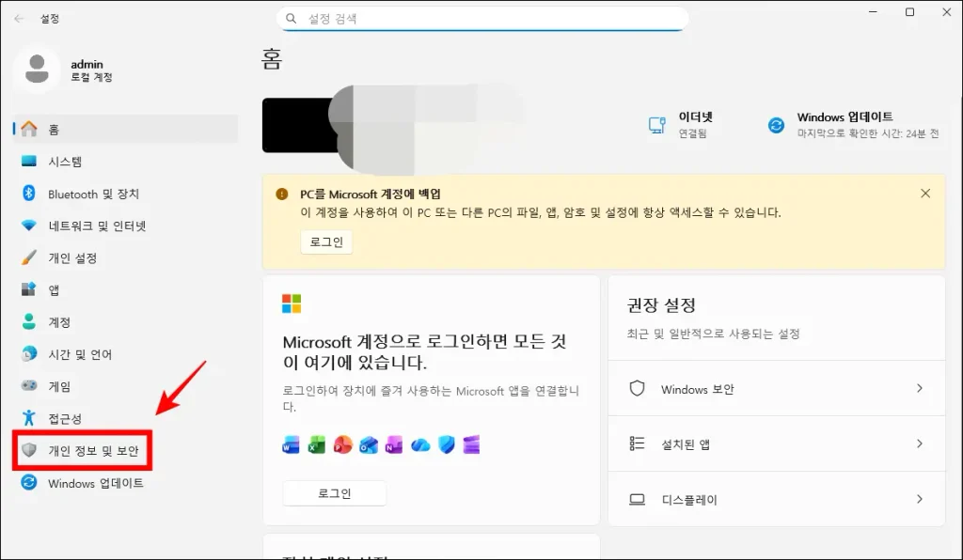The image size is (963, 560).
Task: Open 시스템 settings category
Action: [x=125, y=162]
